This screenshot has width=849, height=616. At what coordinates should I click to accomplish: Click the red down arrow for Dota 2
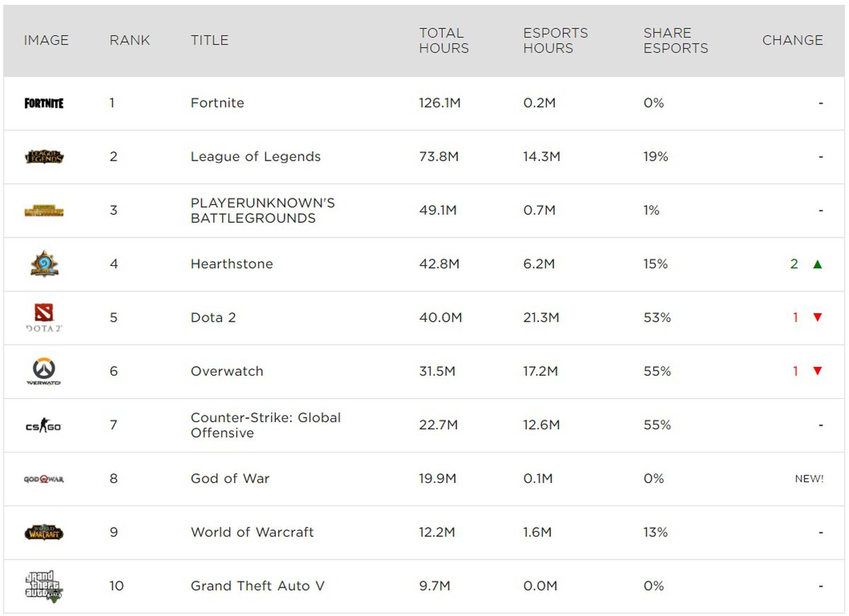click(x=817, y=318)
